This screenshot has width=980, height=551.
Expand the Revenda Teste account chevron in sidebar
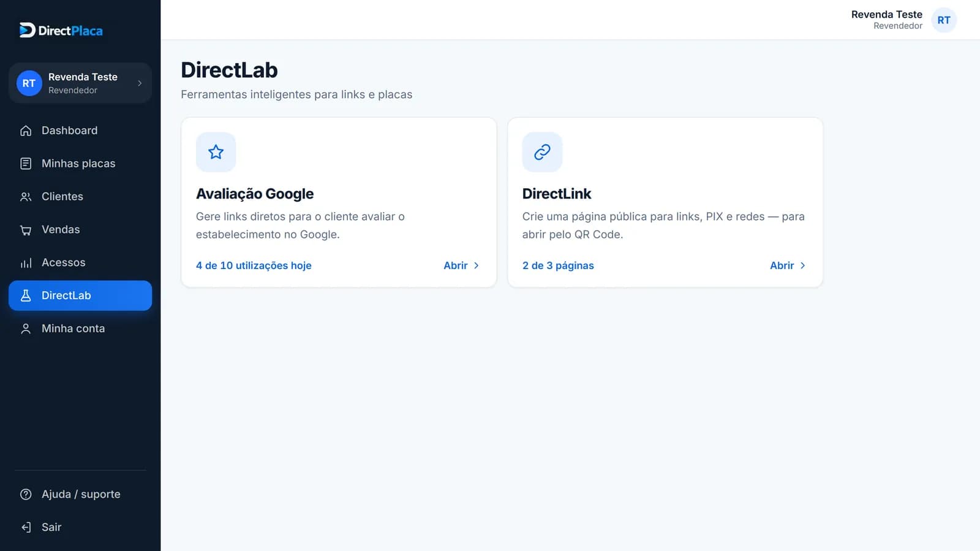click(x=140, y=83)
